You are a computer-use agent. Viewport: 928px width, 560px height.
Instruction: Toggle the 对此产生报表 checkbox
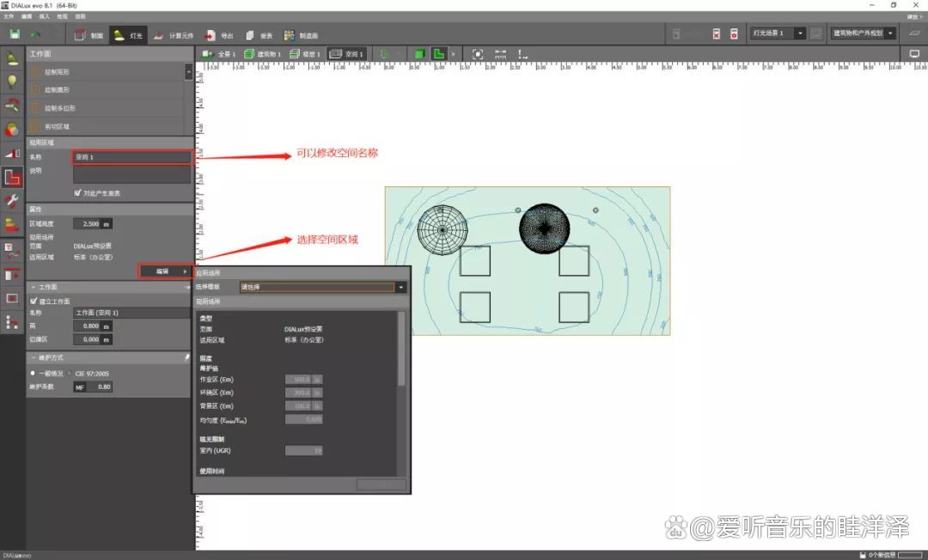tap(77, 192)
